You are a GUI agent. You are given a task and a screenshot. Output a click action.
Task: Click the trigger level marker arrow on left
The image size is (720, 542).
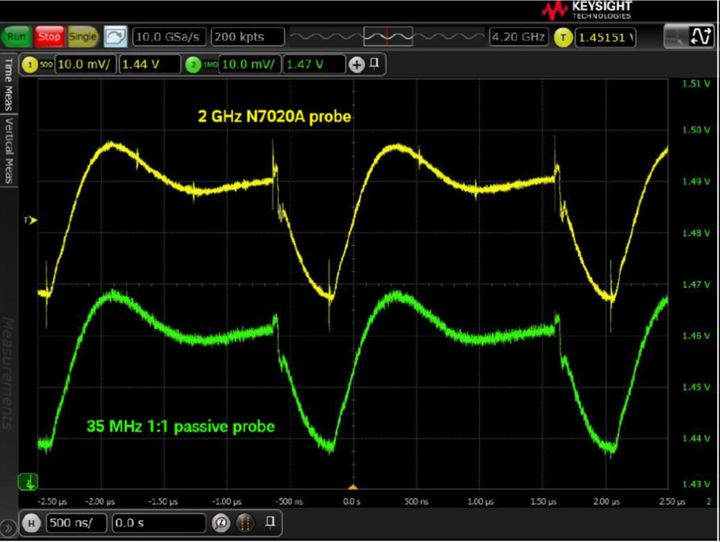click(31, 220)
